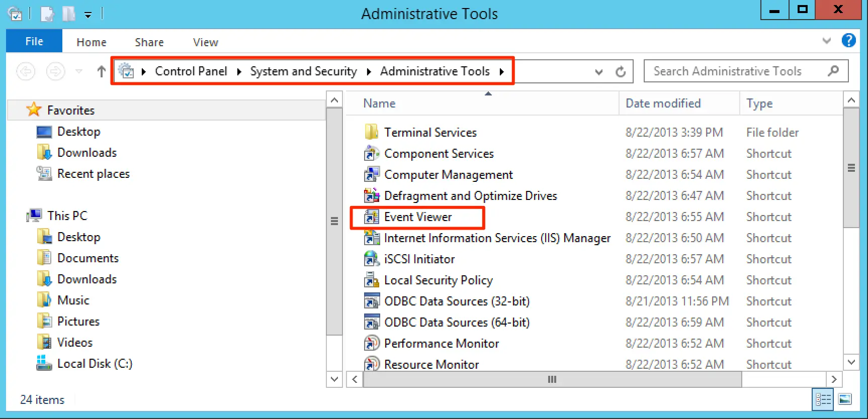
Task: Click the Local Security Policy icon
Action: pyautogui.click(x=372, y=280)
